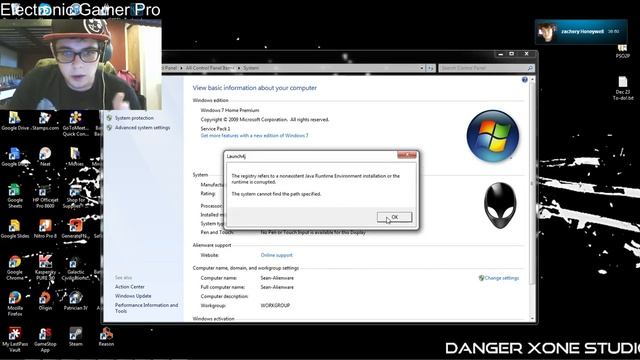The width and height of the screenshot is (640, 360).
Task: Open Action Center under See also
Action: [129, 287]
